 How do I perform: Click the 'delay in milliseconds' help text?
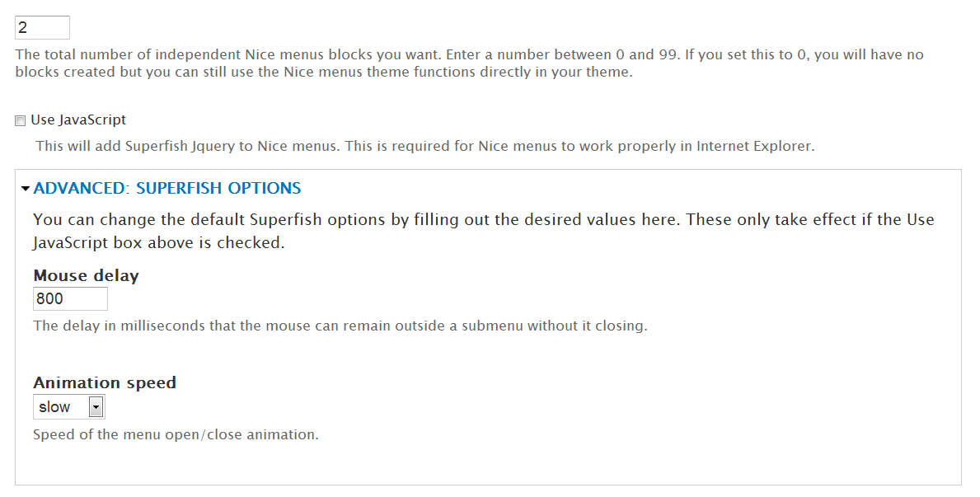coord(340,326)
